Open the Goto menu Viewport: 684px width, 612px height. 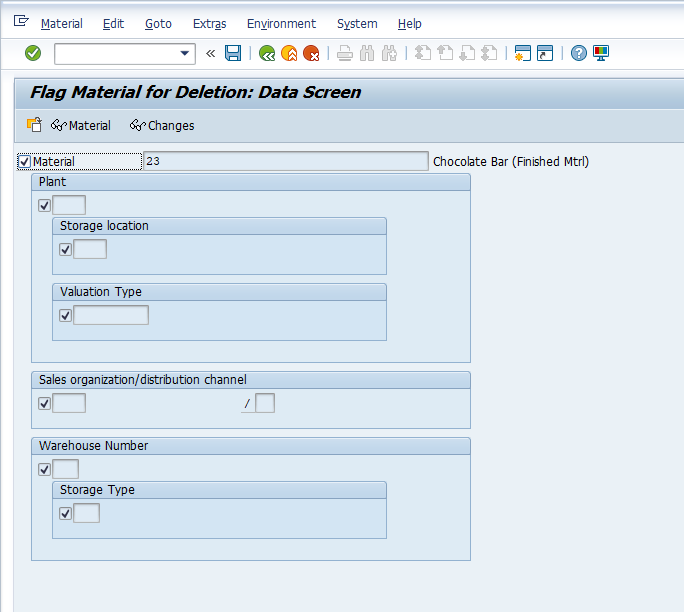click(158, 23)
